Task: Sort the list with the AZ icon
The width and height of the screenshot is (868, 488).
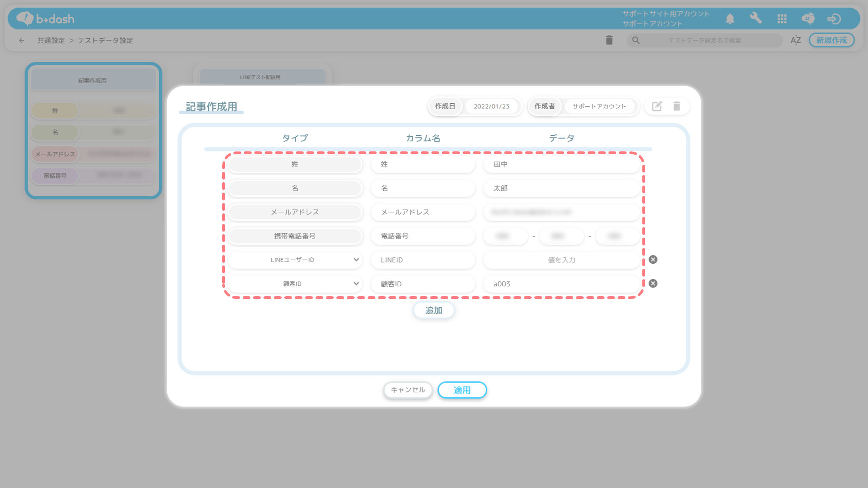Action: pos(796,40)
